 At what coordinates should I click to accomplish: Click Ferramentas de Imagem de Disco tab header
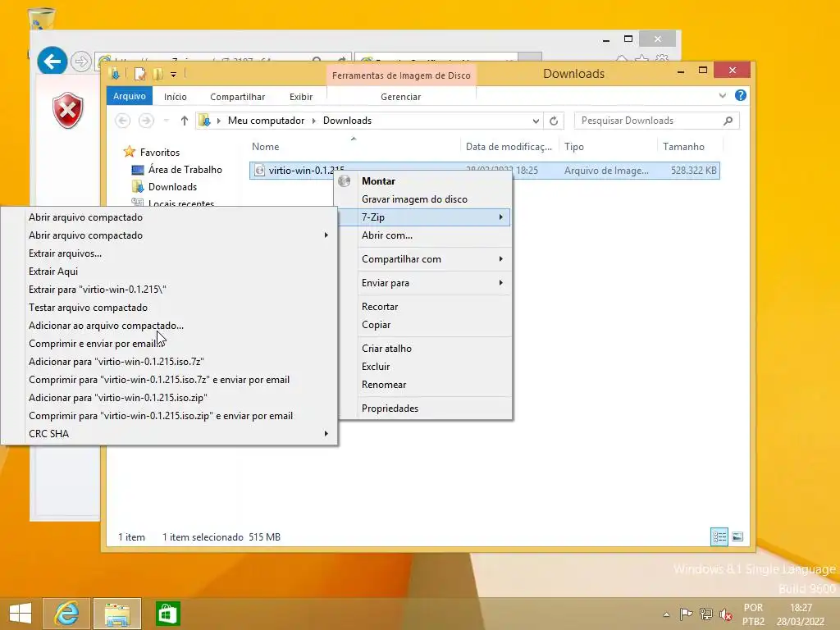(x=401, y=75)
